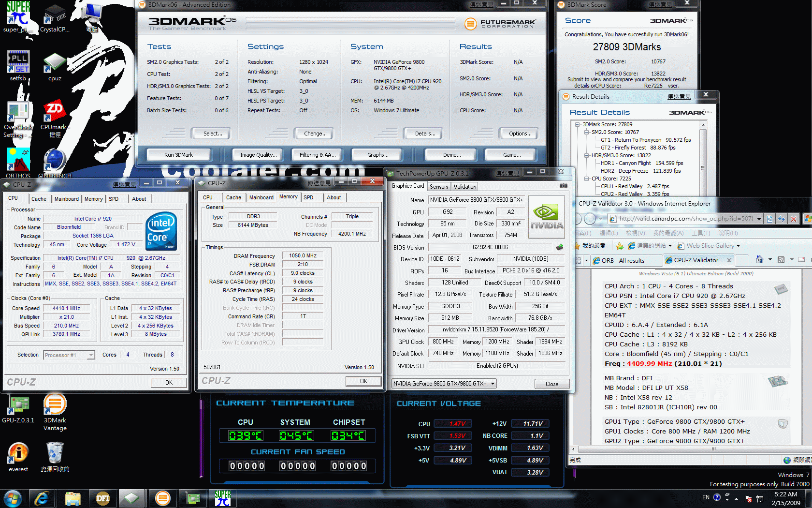Open GPU selection dropdown in GPU-Z
The image size is (812, 508).
tap(493, 384)
